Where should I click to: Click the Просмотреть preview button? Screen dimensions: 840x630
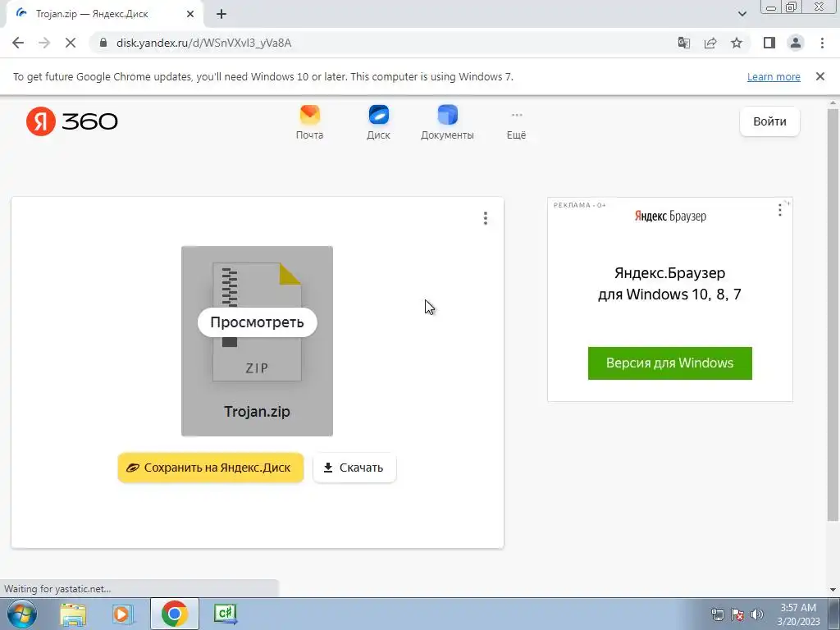[257, 322]
